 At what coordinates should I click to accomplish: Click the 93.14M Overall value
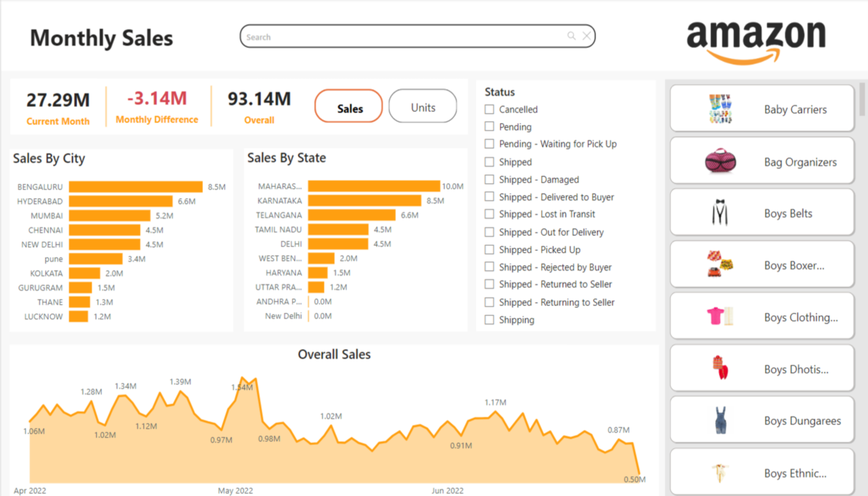click(x=259, y=99)
